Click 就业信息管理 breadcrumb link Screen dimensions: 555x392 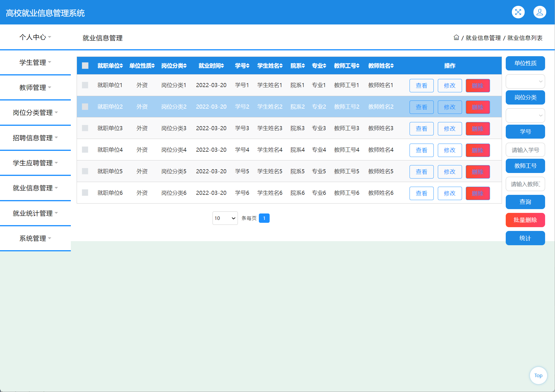(483, 38)
